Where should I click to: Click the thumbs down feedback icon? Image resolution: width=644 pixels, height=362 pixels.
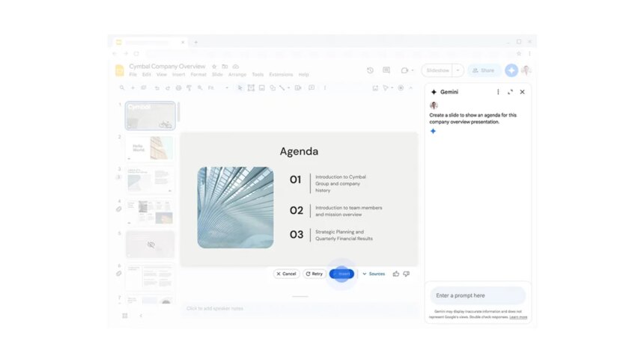407,274
